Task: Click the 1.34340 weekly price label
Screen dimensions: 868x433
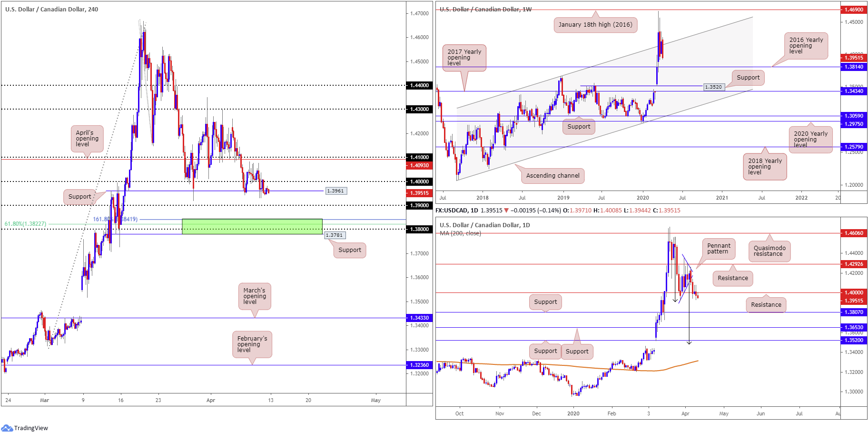Action: [x=854, y=91]
